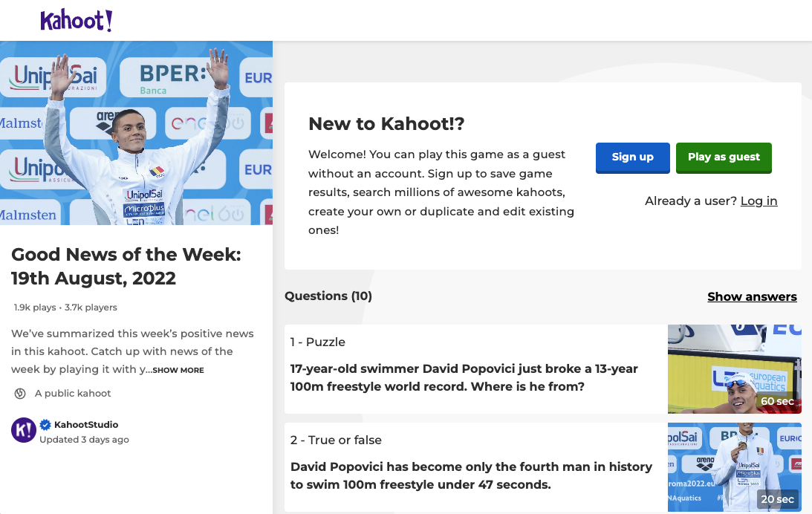812x514 pixels.
Task: Click the Good News of the Week title
Action: pyautogui.click(x=126, y=266)
